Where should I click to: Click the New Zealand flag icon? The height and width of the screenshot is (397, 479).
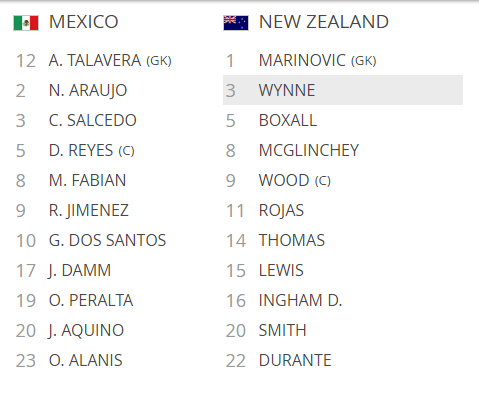tap(236, 23)
